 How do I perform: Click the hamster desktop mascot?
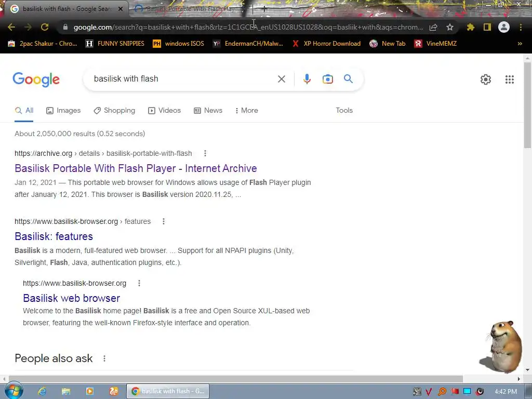click(x=501, y=346)
